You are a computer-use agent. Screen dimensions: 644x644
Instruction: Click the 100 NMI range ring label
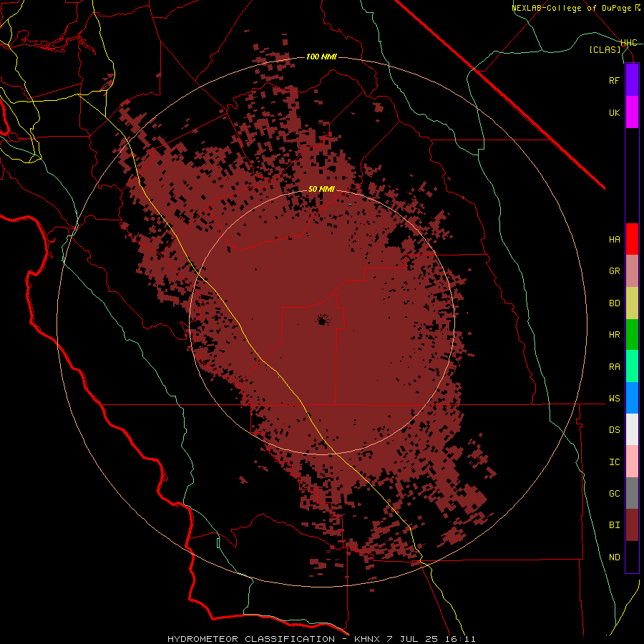coord(321,57)
